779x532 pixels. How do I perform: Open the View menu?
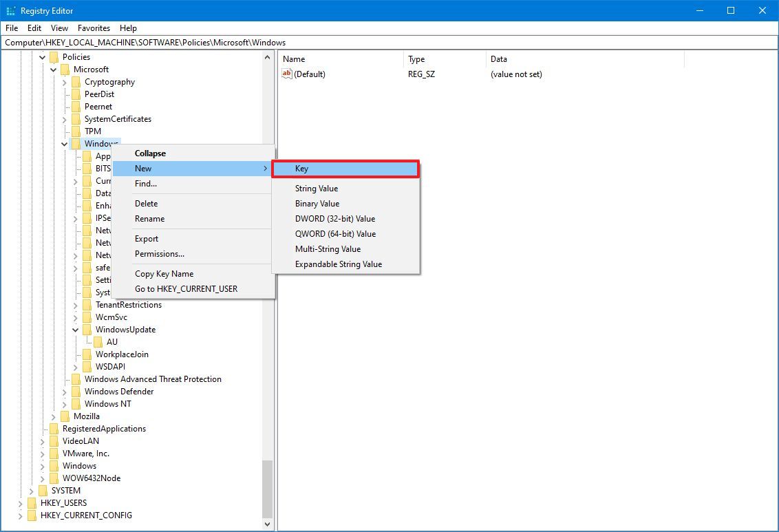click(x=59, y=28)
